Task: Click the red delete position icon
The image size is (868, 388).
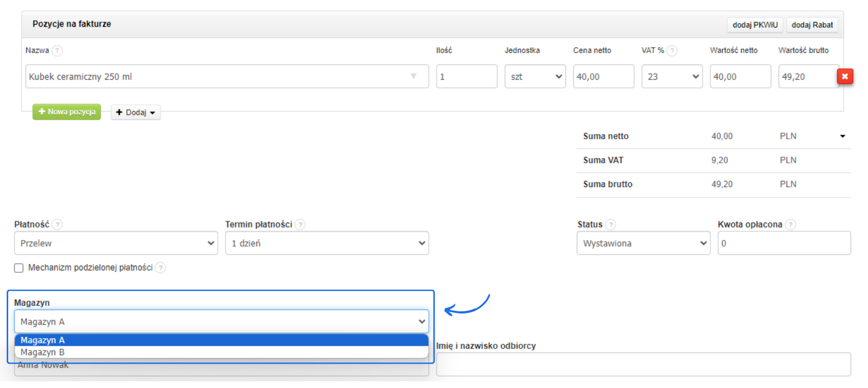Action: tap(845, 77)
